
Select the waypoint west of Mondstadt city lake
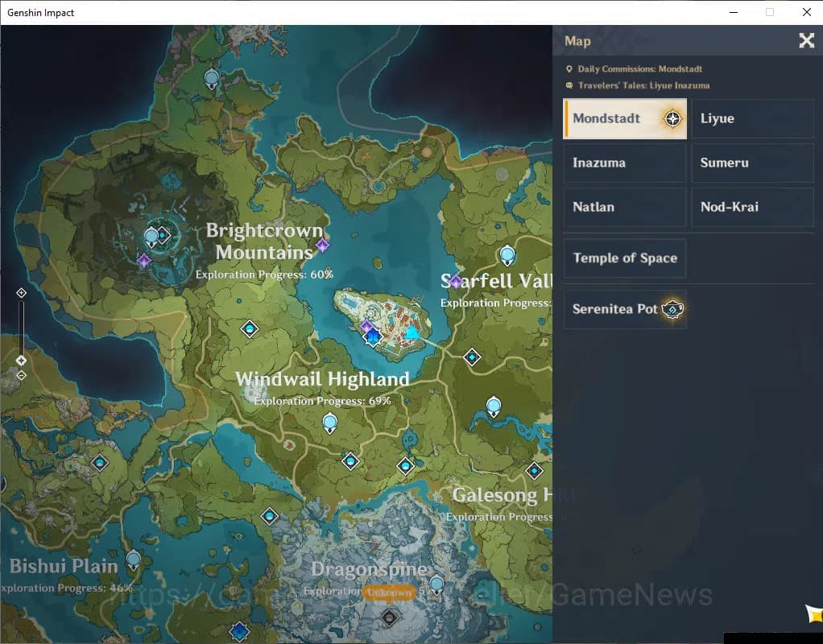pos(250,329)
